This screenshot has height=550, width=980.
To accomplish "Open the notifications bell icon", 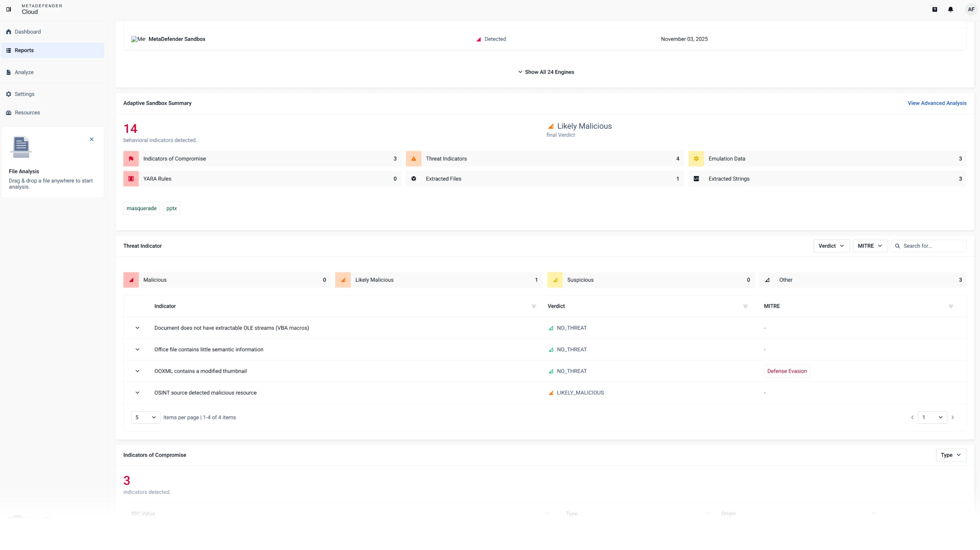I will [x=951, y=9].
